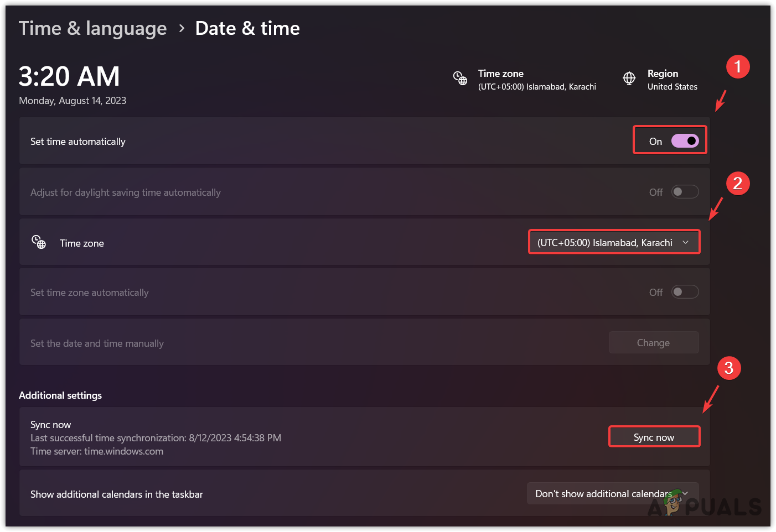Select the Date & time breadcrumb title
The image size is (776, 532).
pyautogui.click(x=247, y=28)
